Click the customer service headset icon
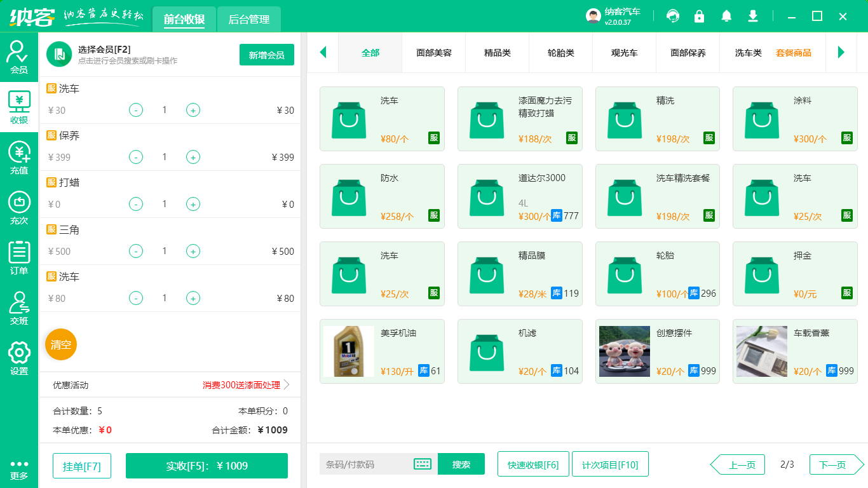868x488 pixels. pos(673,16)
